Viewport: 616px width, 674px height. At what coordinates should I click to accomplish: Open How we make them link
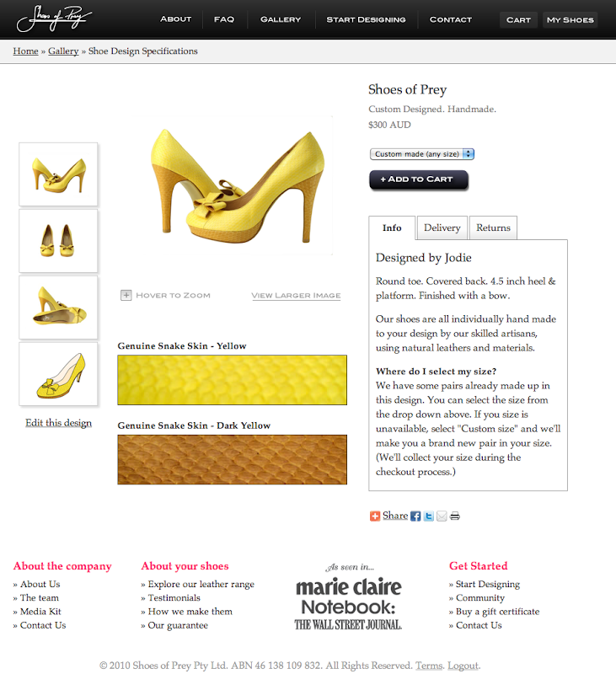pos(190,612)
